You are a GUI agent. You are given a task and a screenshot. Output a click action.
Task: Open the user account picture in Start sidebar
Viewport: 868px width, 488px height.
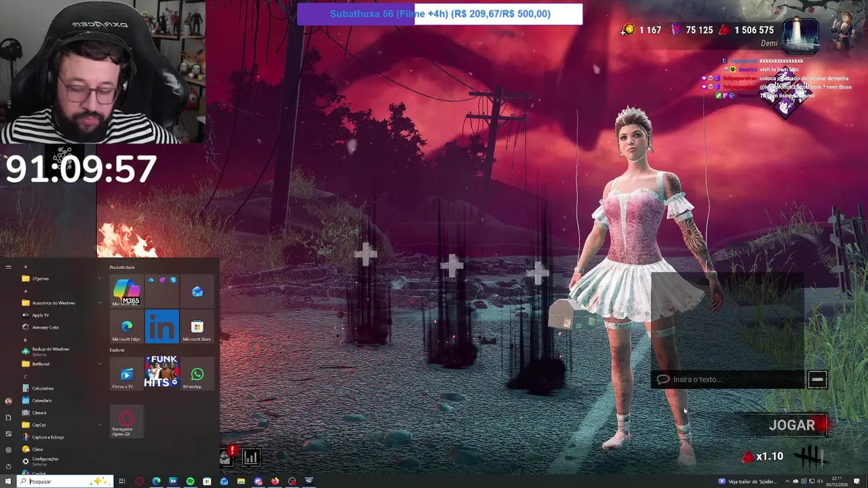[x=8, y=401]
